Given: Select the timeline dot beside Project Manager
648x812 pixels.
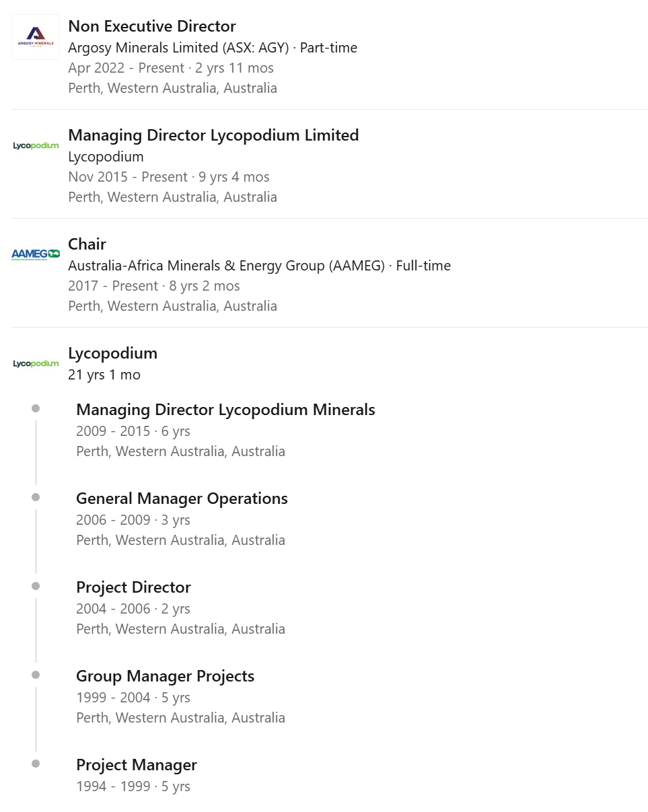Looking at the screenshot, I should click(x=36, y=764).
